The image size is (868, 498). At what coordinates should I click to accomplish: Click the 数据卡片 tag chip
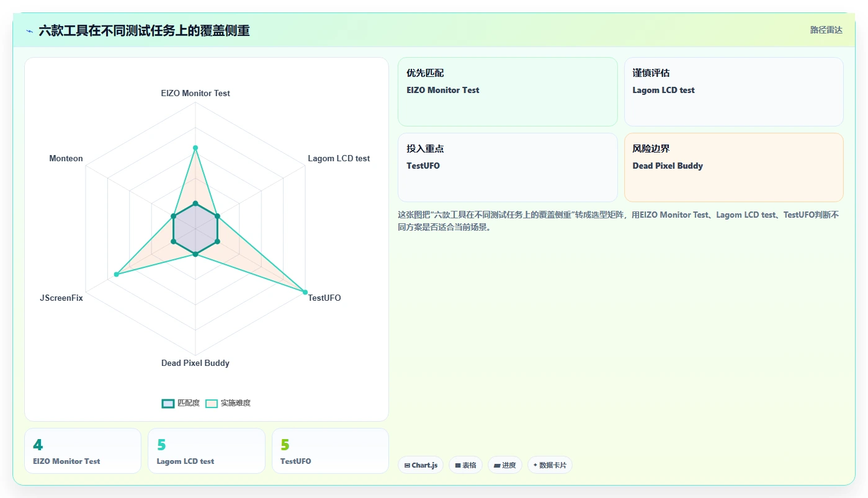pyautogui.click(x=550, y=465)
